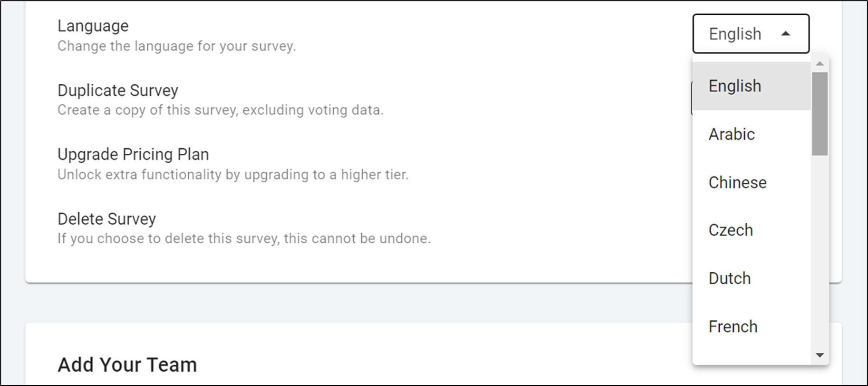Click the Duplicate Survey heading
The image size is (868, 386).
[117, 90]
